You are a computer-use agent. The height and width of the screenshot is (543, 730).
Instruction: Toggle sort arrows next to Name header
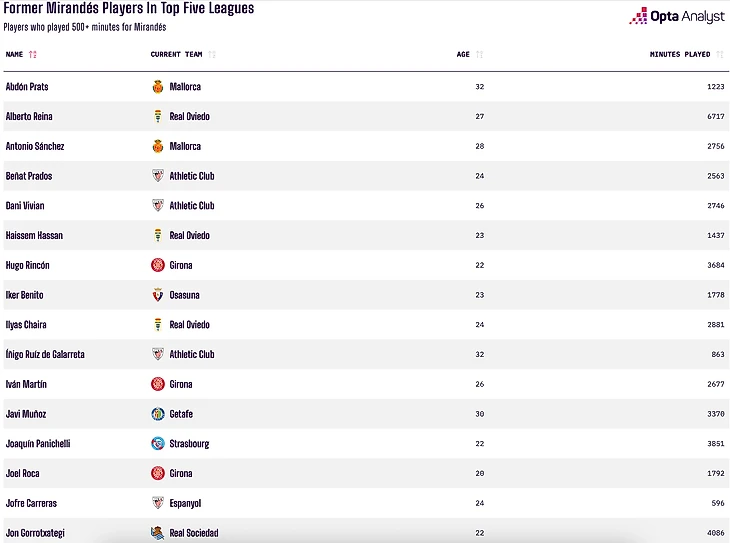pos(33,54)
